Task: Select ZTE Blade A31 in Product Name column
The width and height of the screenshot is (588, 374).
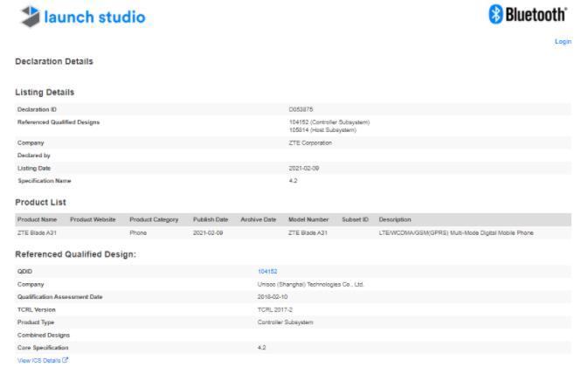Action: point(37,233)
